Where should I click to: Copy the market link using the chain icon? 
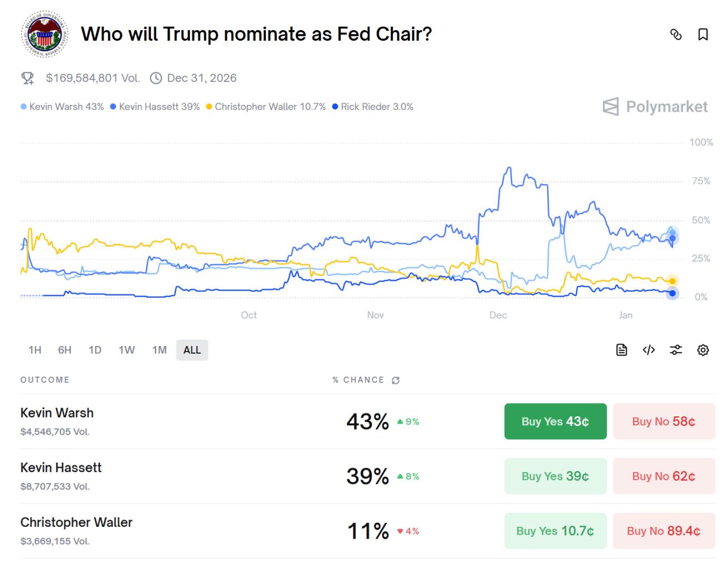point(676,34)
